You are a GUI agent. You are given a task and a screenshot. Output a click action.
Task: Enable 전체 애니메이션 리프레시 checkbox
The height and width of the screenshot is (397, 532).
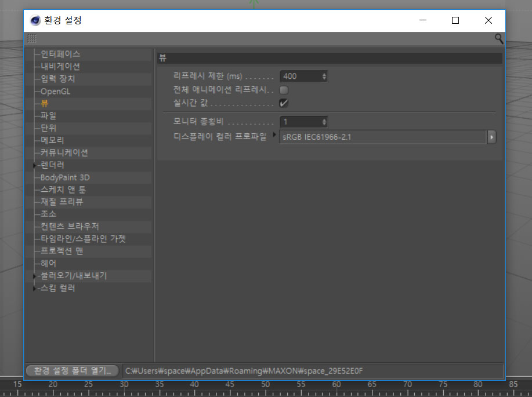[284, 90]
